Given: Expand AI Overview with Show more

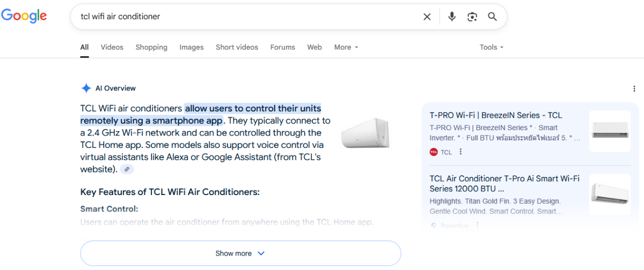Looking at the screenshot, I should [x=240, y=253].
